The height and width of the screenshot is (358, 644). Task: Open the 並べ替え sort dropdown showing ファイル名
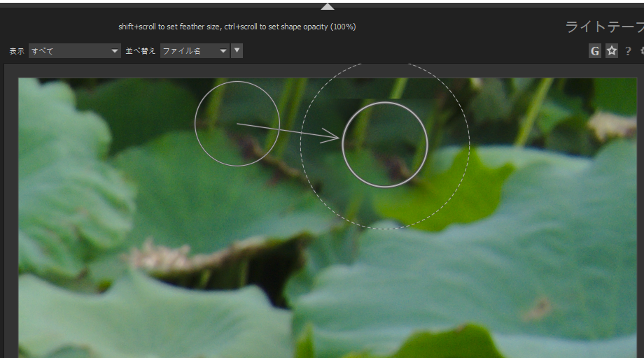click(x=195, y=51)
